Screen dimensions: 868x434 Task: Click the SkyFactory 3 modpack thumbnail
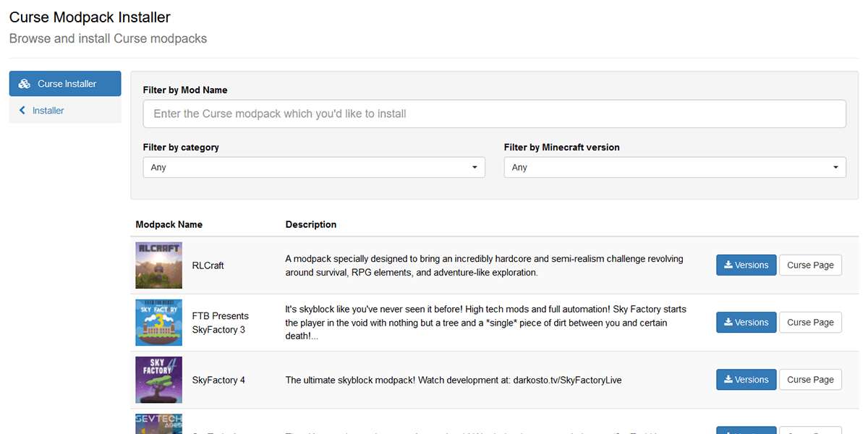[158, 323]
